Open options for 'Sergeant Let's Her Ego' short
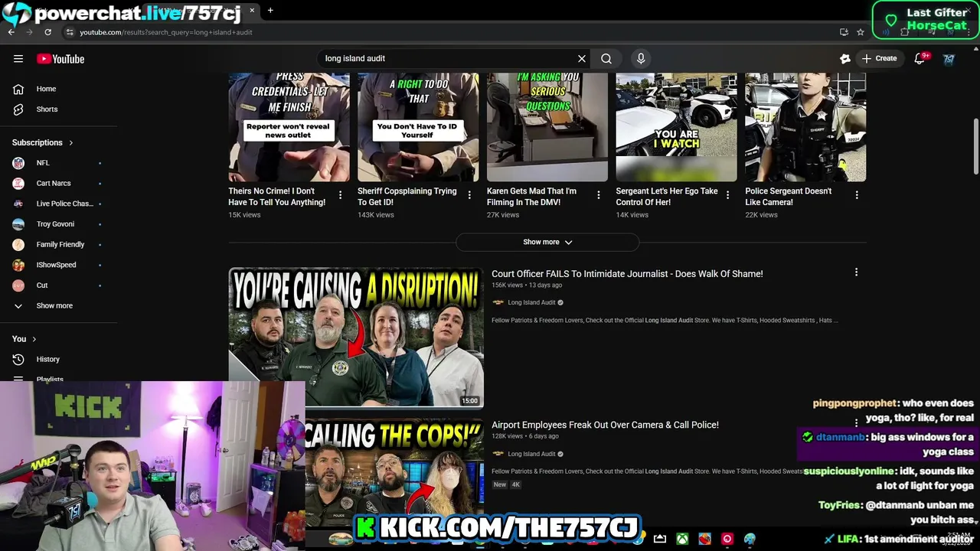The height and width of the screenshot is (551, 980). tap(728, 195)
